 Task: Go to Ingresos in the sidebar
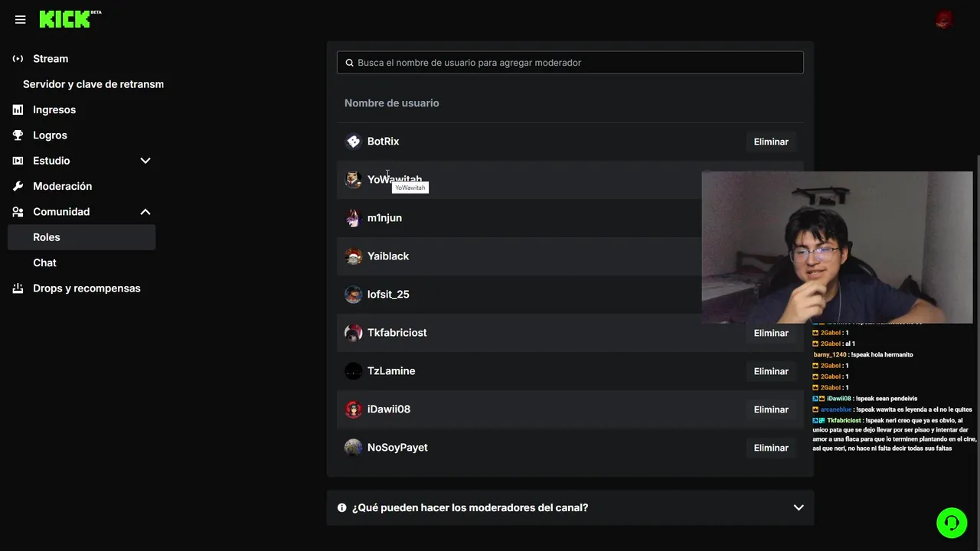[54, 109]
